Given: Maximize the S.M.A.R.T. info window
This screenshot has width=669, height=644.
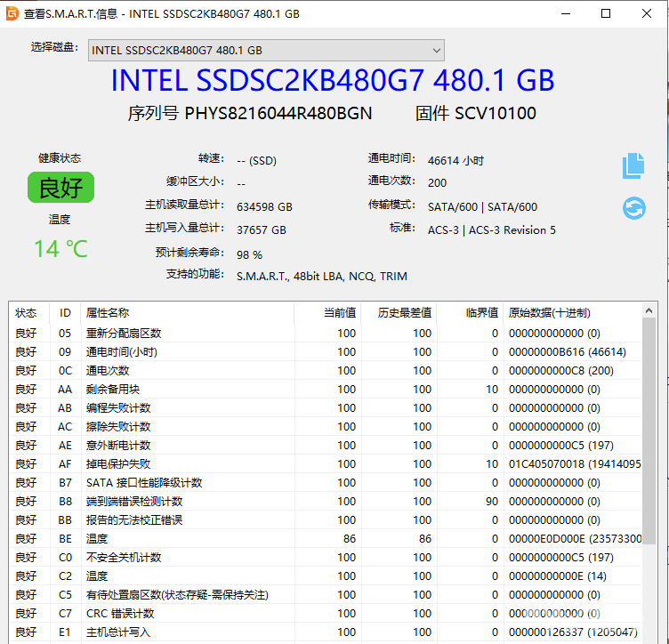Looking at the screenshot, I should coord(606,13).
